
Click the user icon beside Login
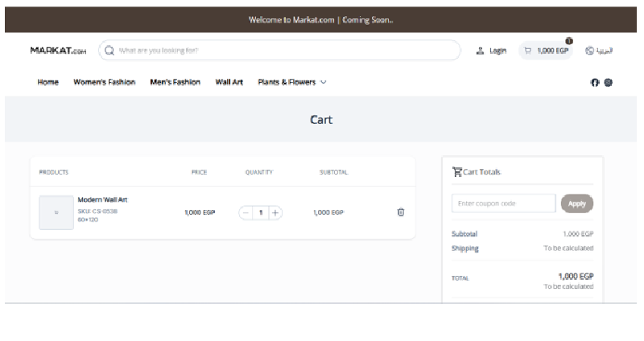pos(481,51)
